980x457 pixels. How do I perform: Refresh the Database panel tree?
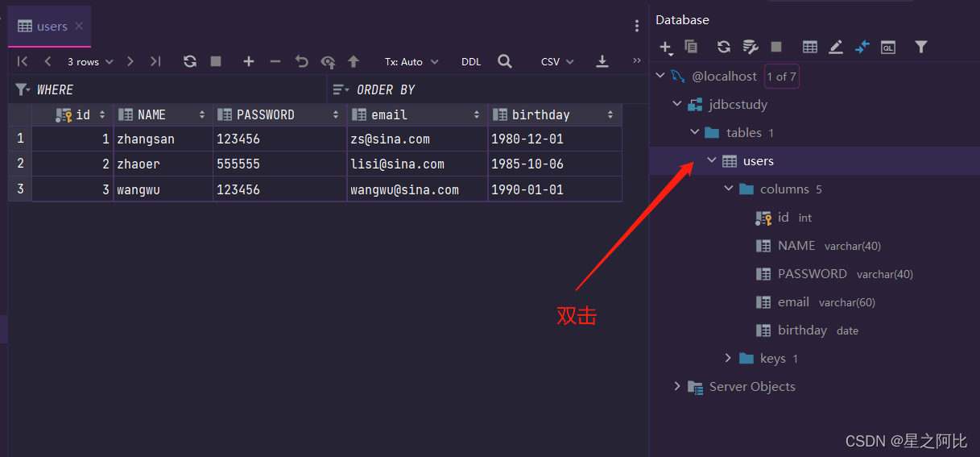tap(724, 47)
